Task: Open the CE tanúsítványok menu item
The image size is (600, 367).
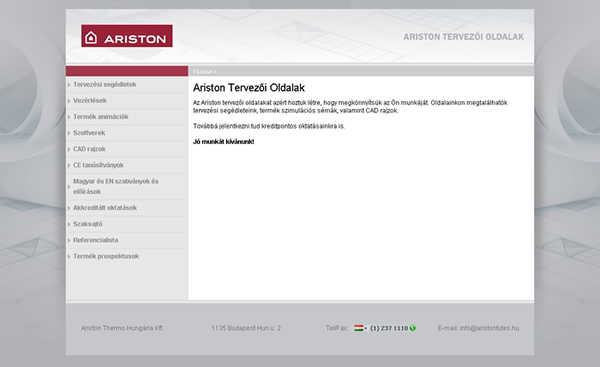Action: 98,165
